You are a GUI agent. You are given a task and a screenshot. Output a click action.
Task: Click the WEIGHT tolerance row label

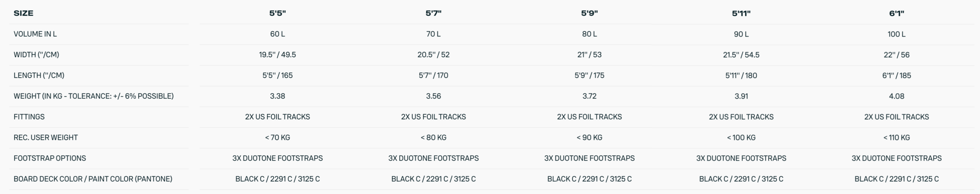pyautogui.click(x=94, y=96)
